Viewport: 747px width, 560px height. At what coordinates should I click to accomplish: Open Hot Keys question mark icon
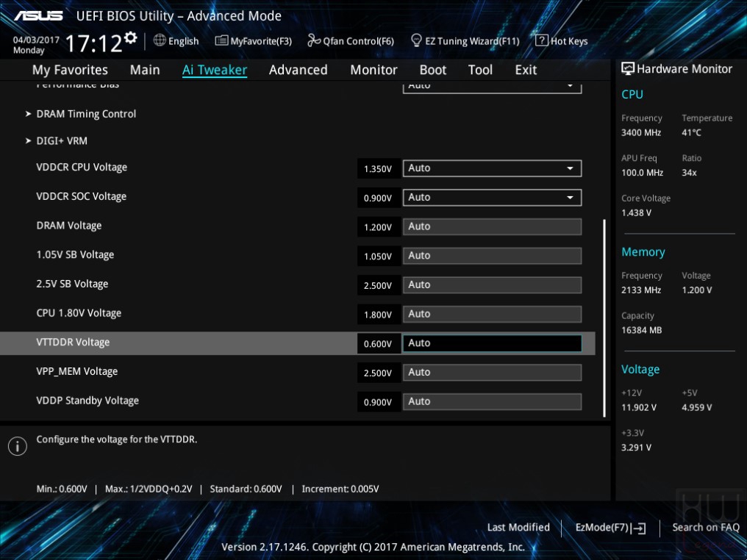[542, 40]
